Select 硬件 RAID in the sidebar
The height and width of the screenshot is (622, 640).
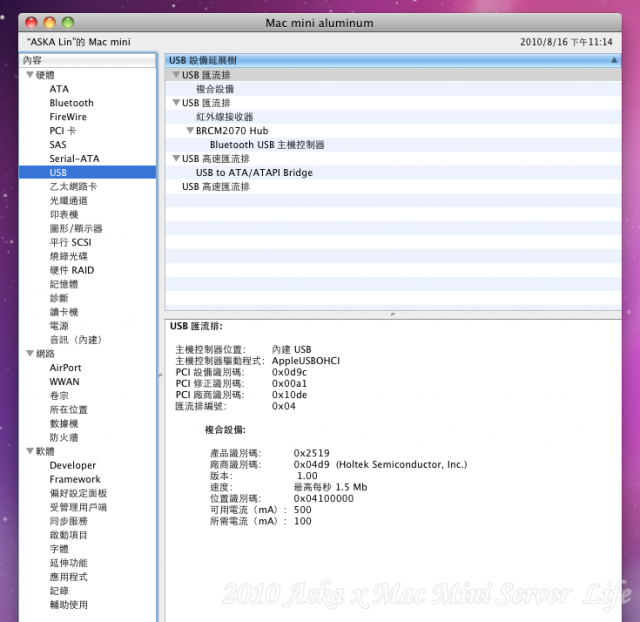[72, 270]
